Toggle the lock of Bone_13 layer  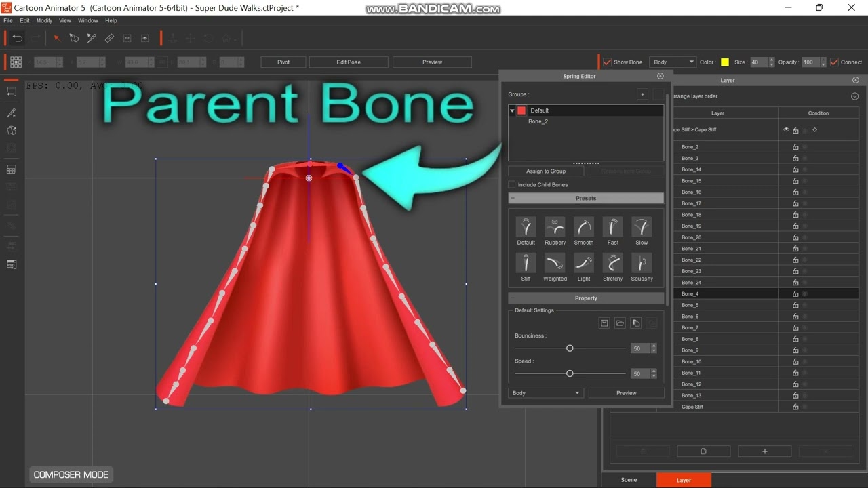click(x=795, y=395)
